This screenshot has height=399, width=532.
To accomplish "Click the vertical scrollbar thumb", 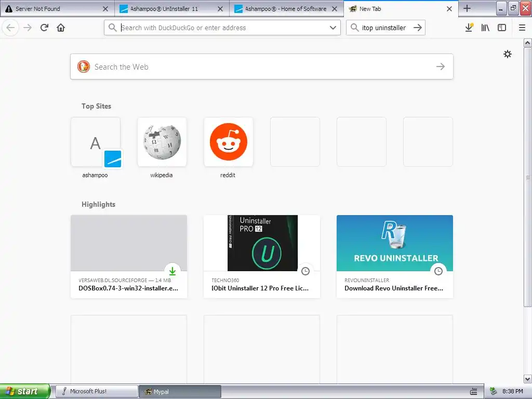I will pos(528,177).
